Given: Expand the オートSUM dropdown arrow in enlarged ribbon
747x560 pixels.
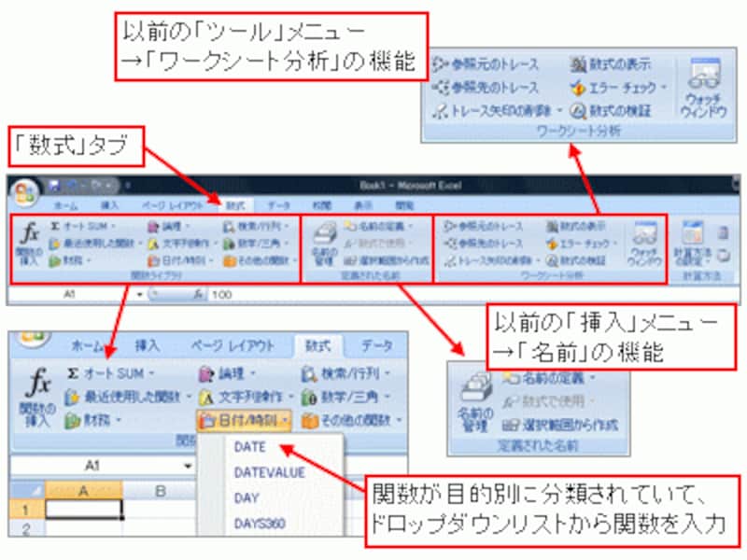Looking at the screenshot, I should tap(152, 374).
